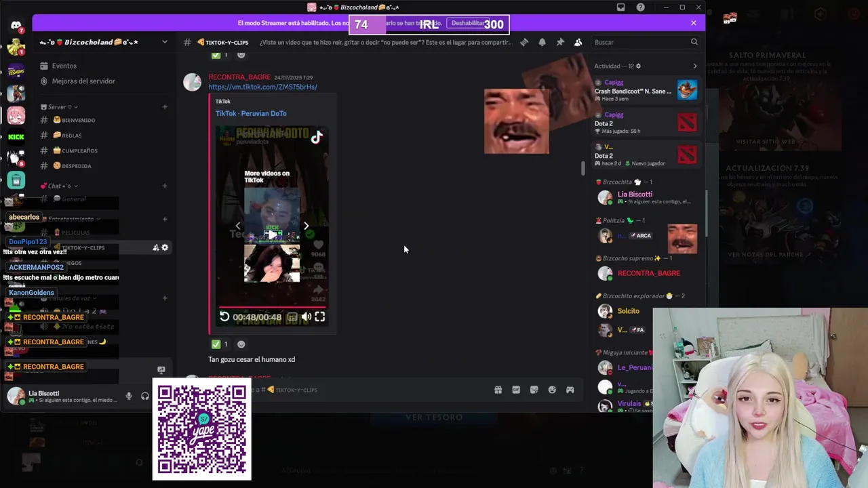Click the message box for TIKTOK-Y-CLIPS
Viewport: 868px width, 488px height.
370,390
